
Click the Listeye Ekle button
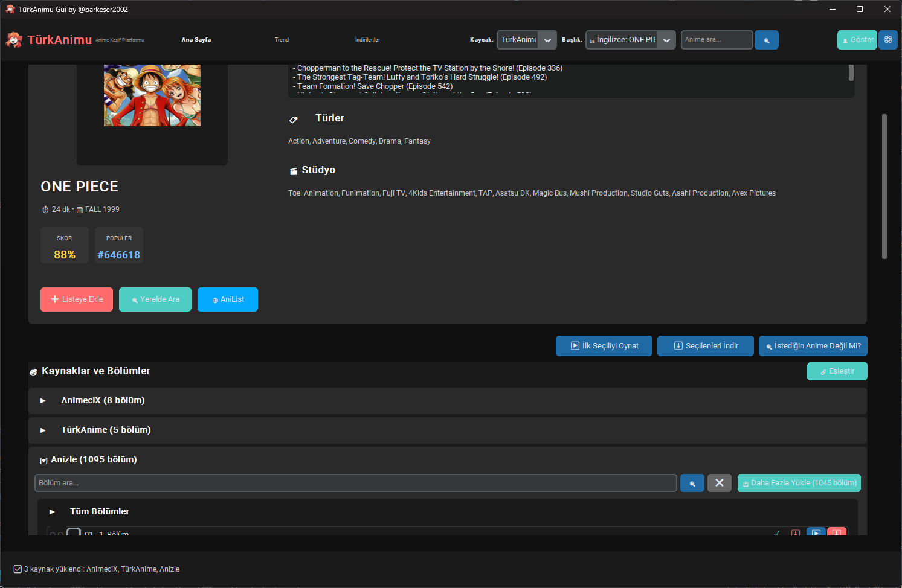coord(77,299)
